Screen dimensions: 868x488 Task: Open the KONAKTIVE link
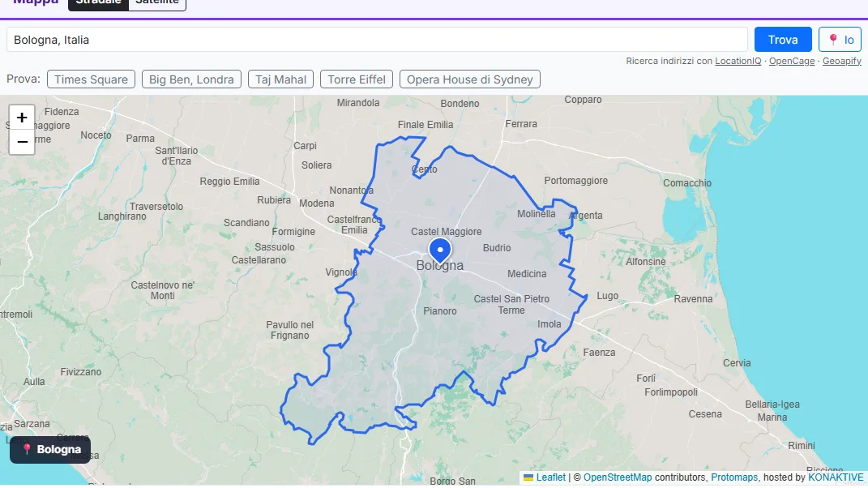click(x=836, y=477)
